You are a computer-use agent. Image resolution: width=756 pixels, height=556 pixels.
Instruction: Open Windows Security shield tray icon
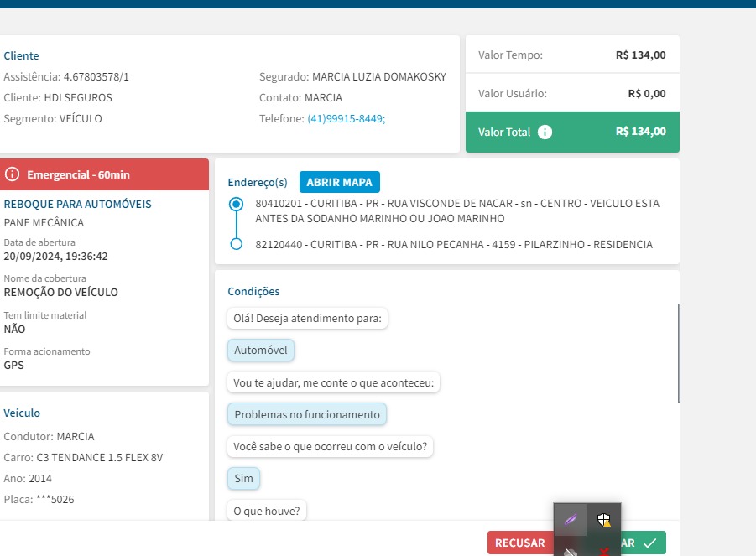pyautogui.click(x=604, y=520)
